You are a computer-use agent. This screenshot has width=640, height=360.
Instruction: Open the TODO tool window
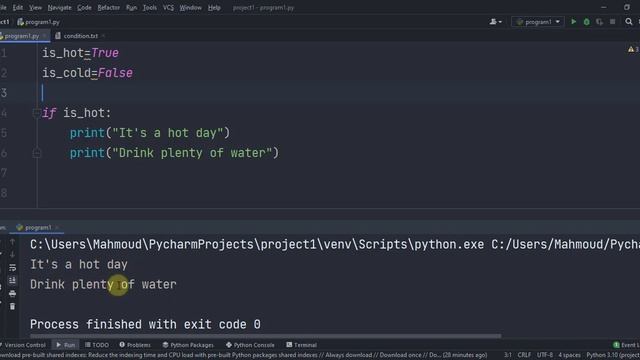(97, 345)
